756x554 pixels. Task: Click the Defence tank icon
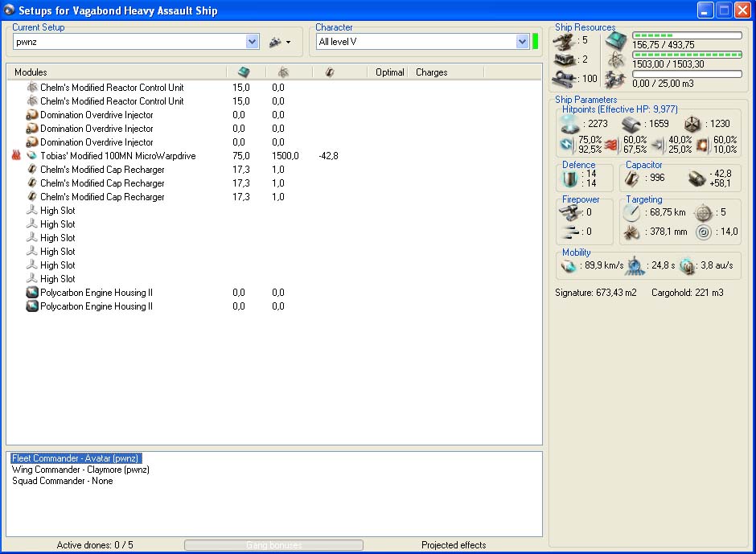[x=569, y=179]
